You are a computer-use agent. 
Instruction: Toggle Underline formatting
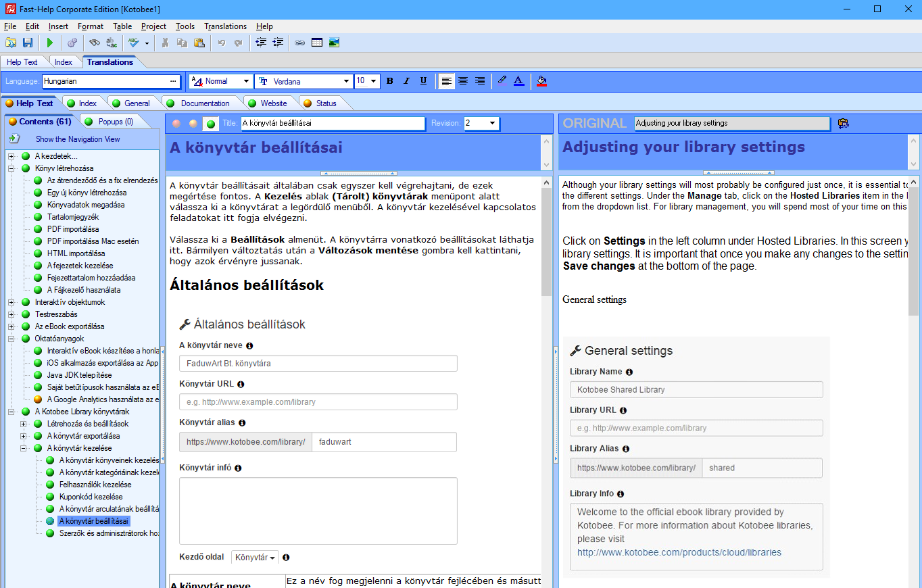(423, 81)
